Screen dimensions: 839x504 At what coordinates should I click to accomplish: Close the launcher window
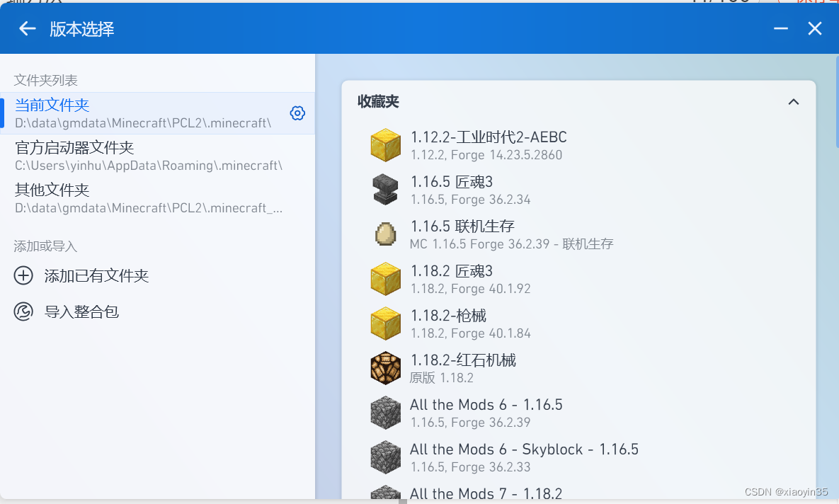814,28
